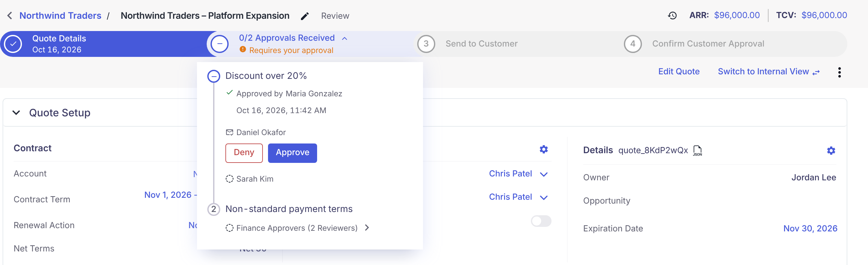Click the green check beside Approved by Maria
This screenshot has width=868, height=265.
230,93
